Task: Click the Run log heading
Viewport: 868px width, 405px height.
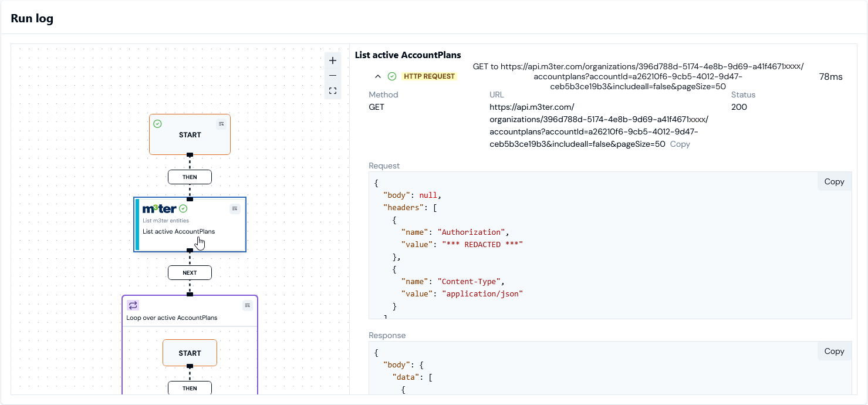Action: pos(32,18)
